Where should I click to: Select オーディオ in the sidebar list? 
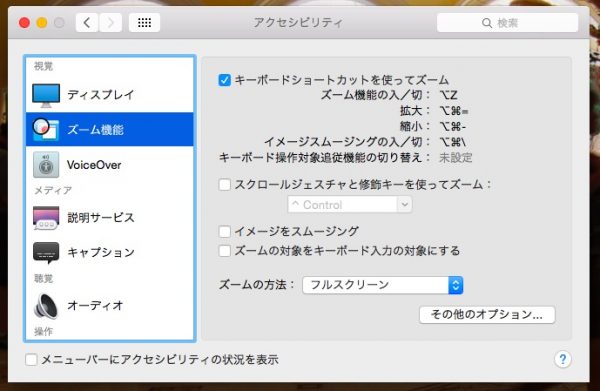110,306
